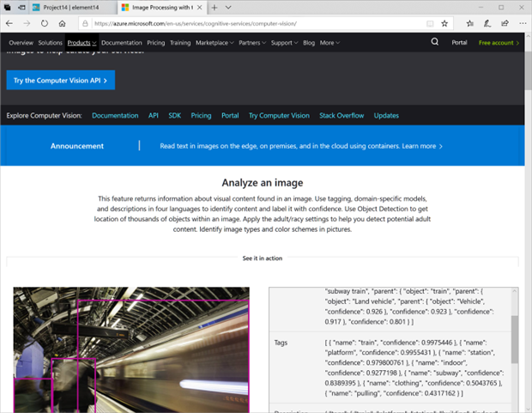
Task: Click the Free account link
Action: (499, 42)
